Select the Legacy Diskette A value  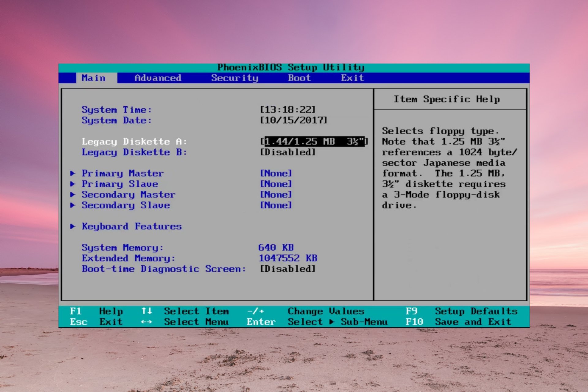click(314, 141)
